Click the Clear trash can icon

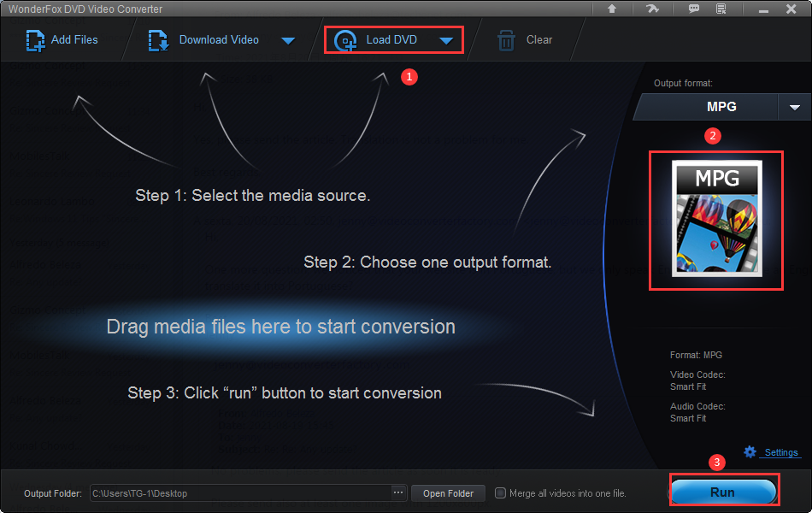[x=506, y=40]
